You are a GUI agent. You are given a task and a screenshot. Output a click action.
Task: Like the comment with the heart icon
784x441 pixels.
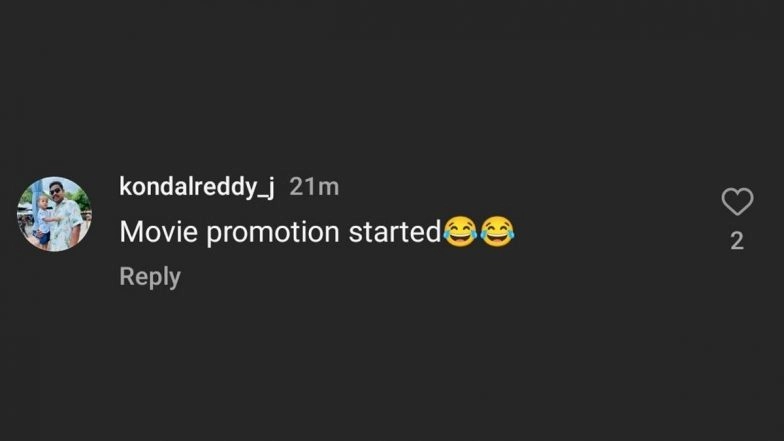click(x=737, y=202)
